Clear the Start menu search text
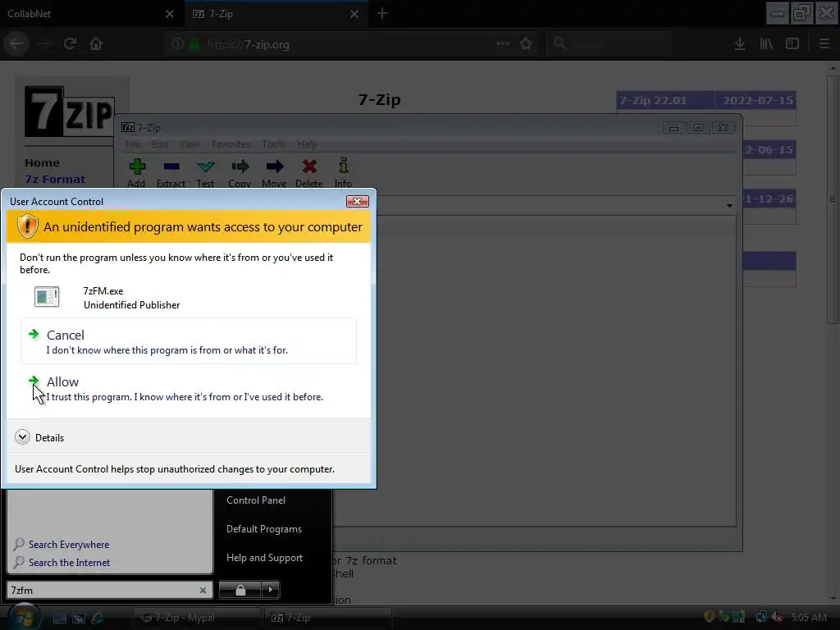Image resolution: width=840 pixels, height=630 pixels. pos(203,590)
